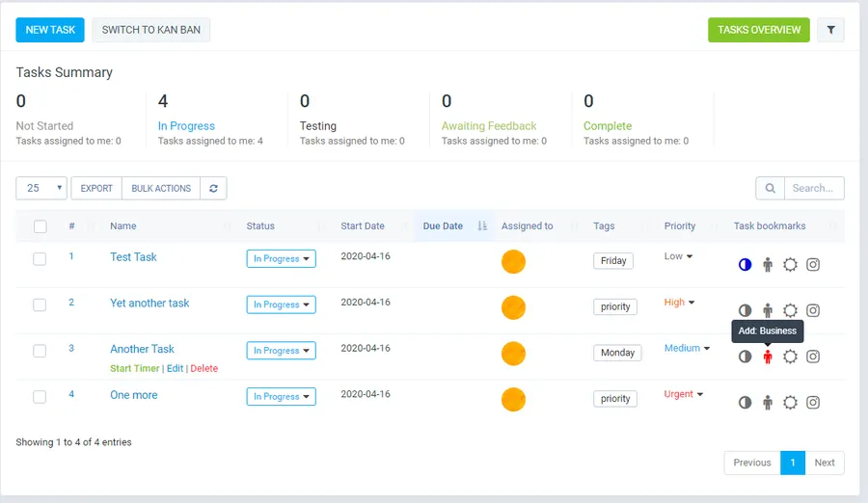Open TASKS OVERVIEW

pyautogui.click(x=759, y=30)
